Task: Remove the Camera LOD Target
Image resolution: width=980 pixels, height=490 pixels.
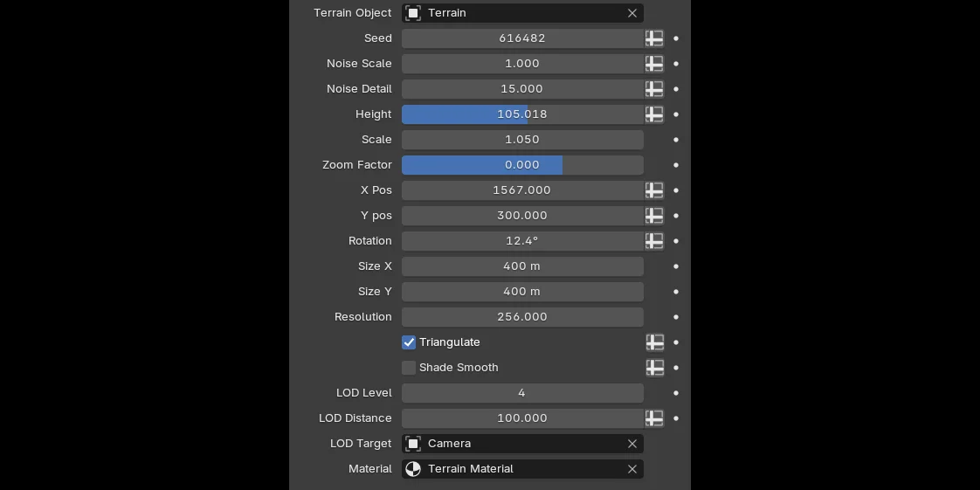Action: [x=632, y=444]
